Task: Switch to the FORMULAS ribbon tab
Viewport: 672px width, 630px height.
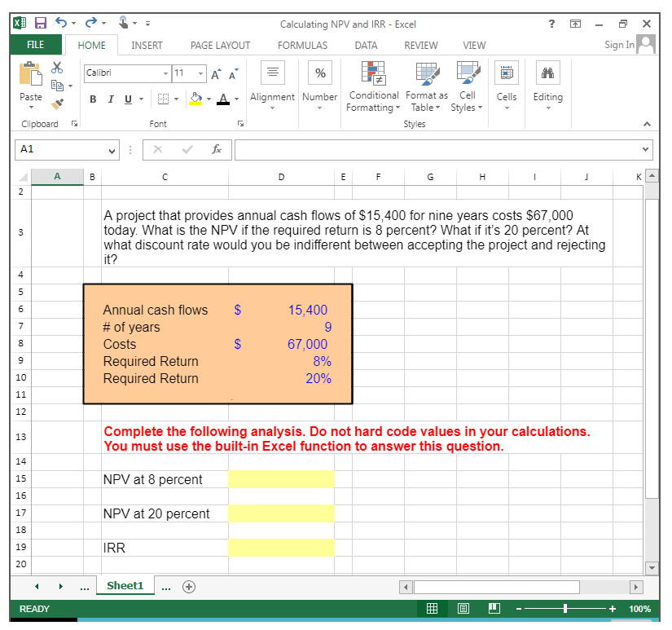Action: coord(302,46)
